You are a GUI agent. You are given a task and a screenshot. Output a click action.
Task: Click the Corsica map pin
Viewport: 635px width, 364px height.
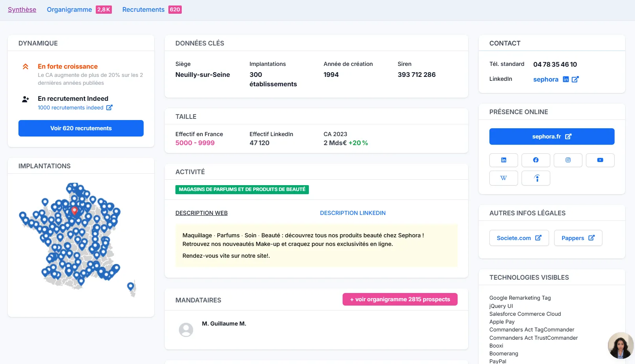click(131, 287)
